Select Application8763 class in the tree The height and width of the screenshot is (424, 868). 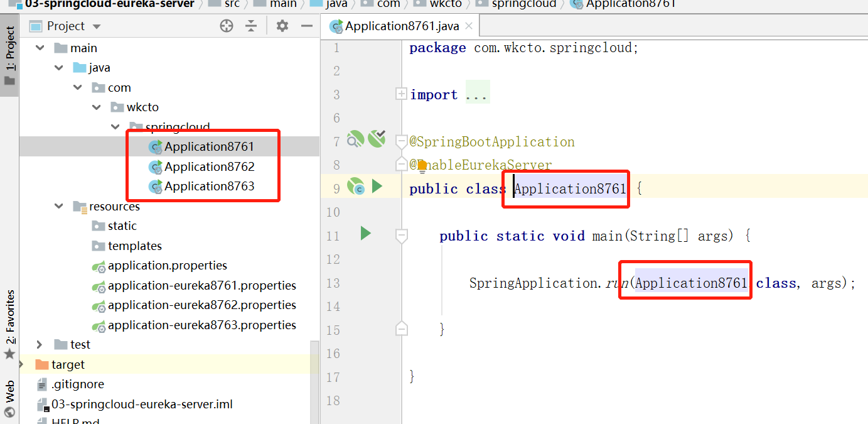pos(209,186)
